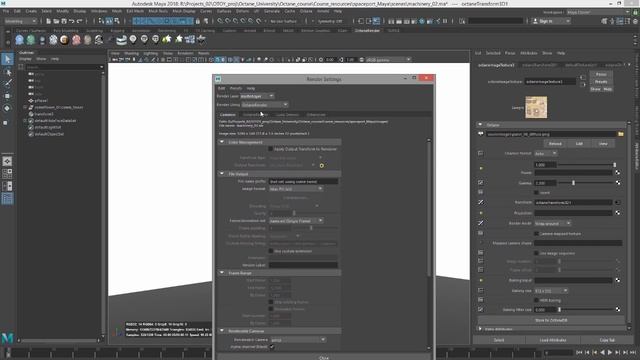Open the folder browse icon beside the texture file path
The width and height of the screenshot is (640, 360).
[x=621, y=134]
